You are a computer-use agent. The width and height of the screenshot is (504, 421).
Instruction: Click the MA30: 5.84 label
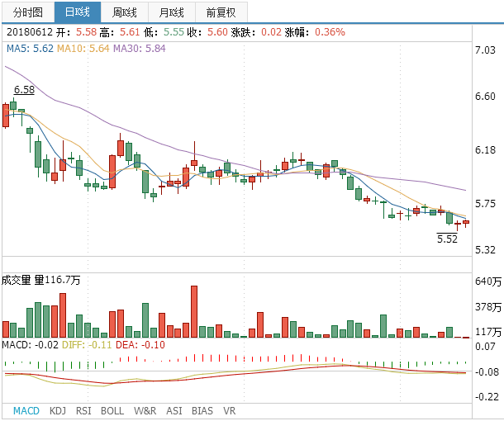(x=140, y=49)
